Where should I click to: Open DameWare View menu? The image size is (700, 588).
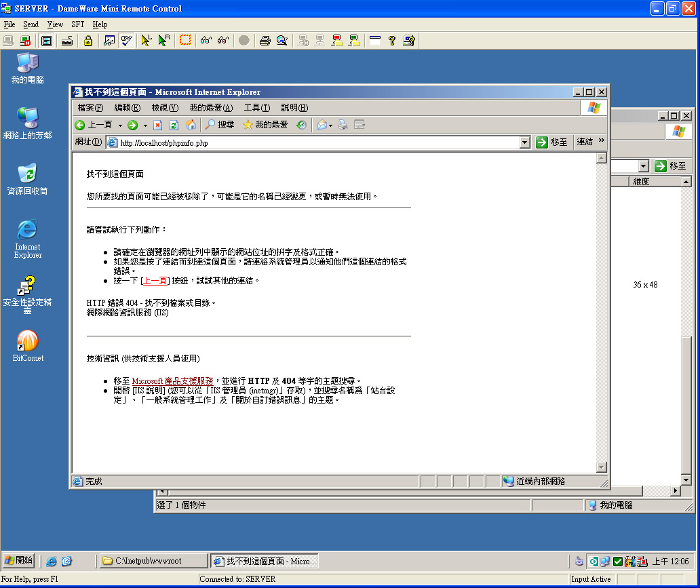(x=55, y=24)
